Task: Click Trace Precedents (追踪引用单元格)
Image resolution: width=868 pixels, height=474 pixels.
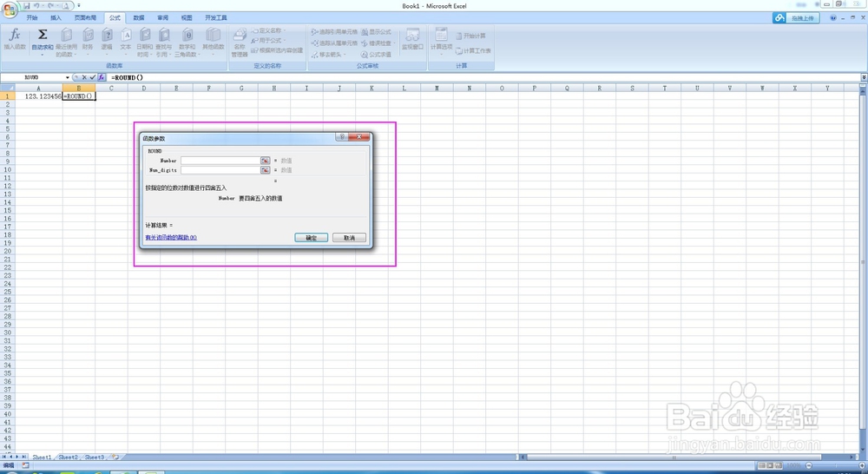Action: [x=334, y=32]
